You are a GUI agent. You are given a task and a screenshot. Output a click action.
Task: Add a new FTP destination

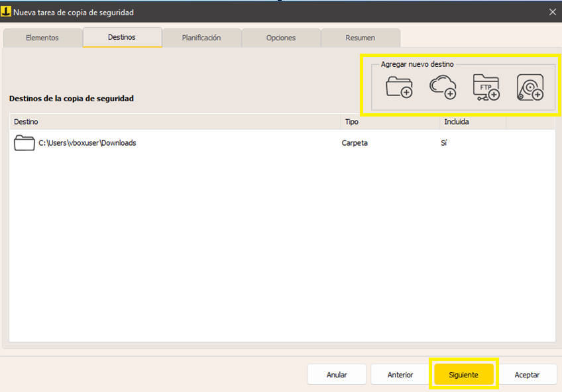click(x=486, y=87)
